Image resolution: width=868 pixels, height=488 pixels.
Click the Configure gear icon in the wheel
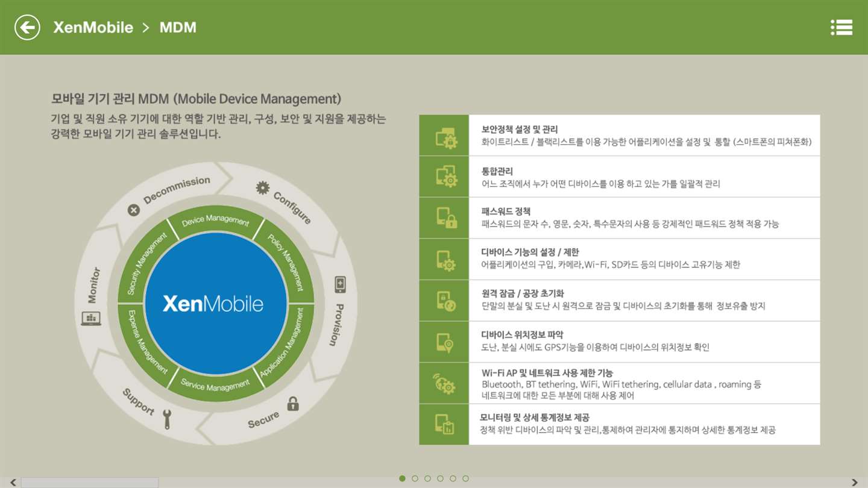[x=262, y=187]
